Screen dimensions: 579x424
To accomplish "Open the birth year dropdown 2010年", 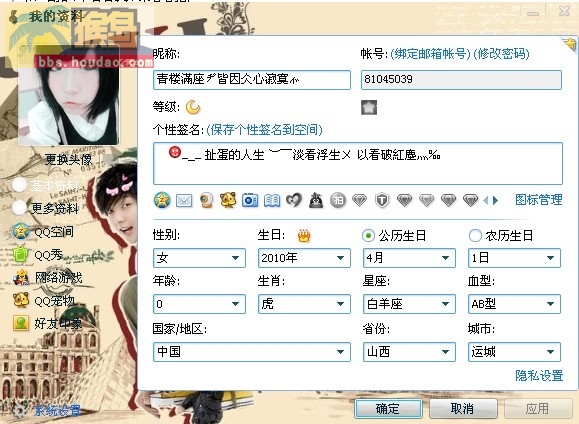I will point(304,258).
